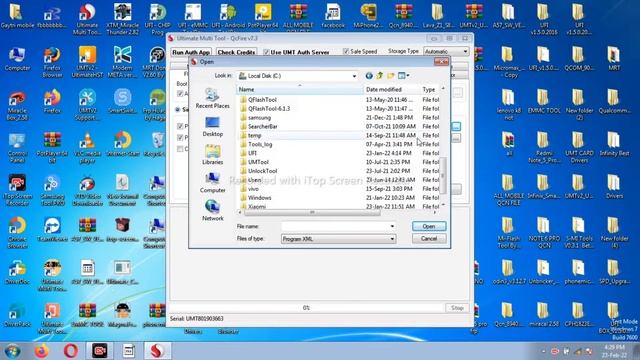The height and width of the screenshot is (360, 640).
Task: Select the Tools_log folder
Action: coord(260,144)
